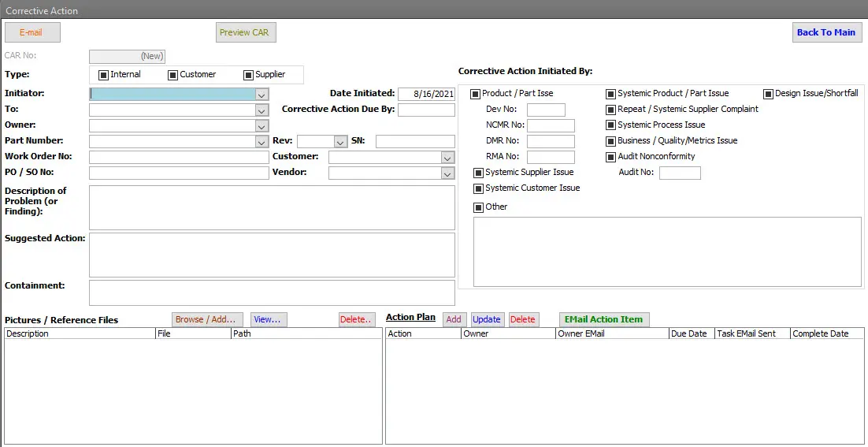The height and width of the screenshot is (447, 868).
Task: Add a new Action Plan item
Action: click(454, 319)
